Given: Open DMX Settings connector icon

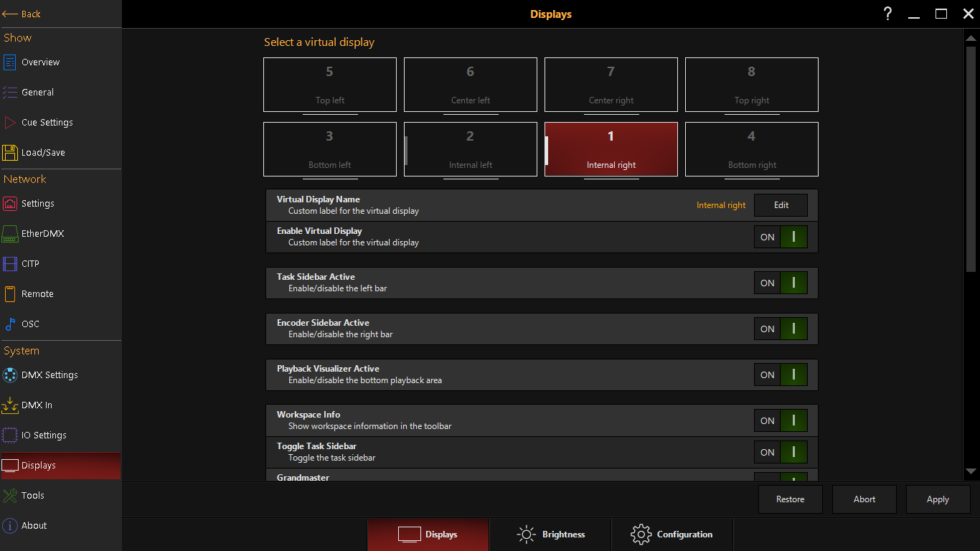Looking at the screenshot, I should point(10,375).
